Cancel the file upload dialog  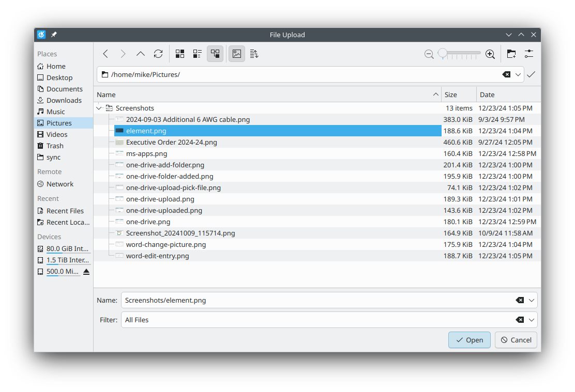pyautogui.click(x=516, y=340)
